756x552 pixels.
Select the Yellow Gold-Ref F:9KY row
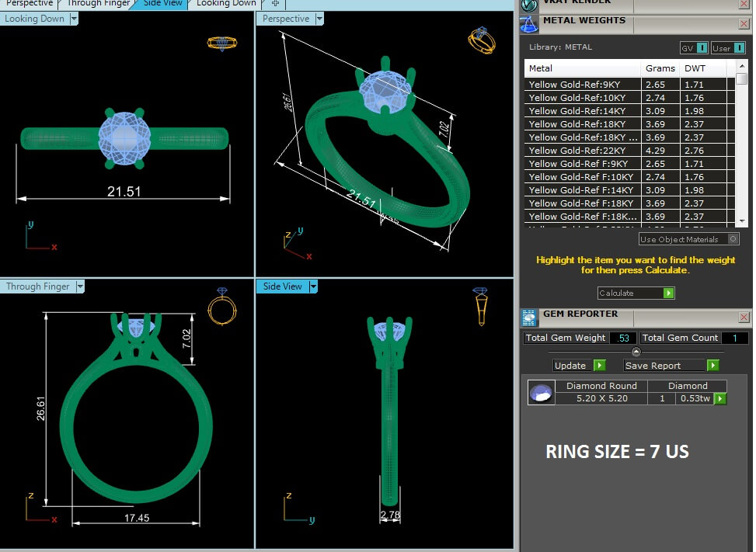(x=629, y=164)
